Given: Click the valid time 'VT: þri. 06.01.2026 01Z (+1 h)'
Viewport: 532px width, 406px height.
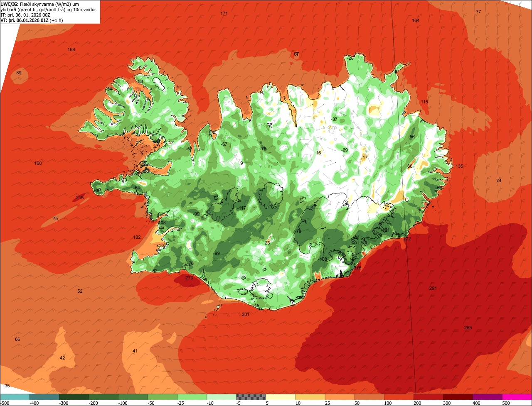Looking at the screenshot, I should 32,20.
